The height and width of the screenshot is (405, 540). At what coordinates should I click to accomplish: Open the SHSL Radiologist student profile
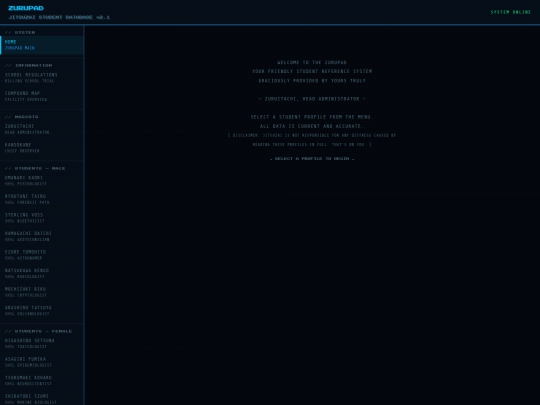(42, 273)
